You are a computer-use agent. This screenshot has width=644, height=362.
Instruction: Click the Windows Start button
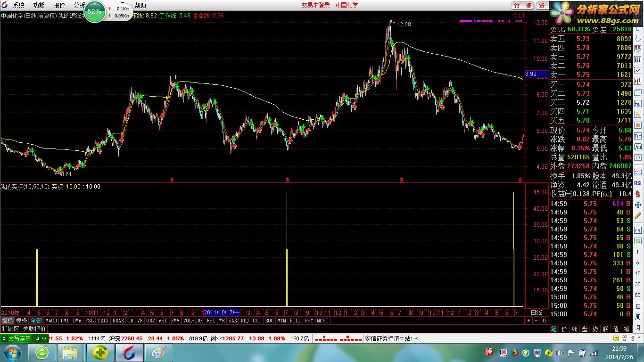pyautogui.click(x=13, y=352)
